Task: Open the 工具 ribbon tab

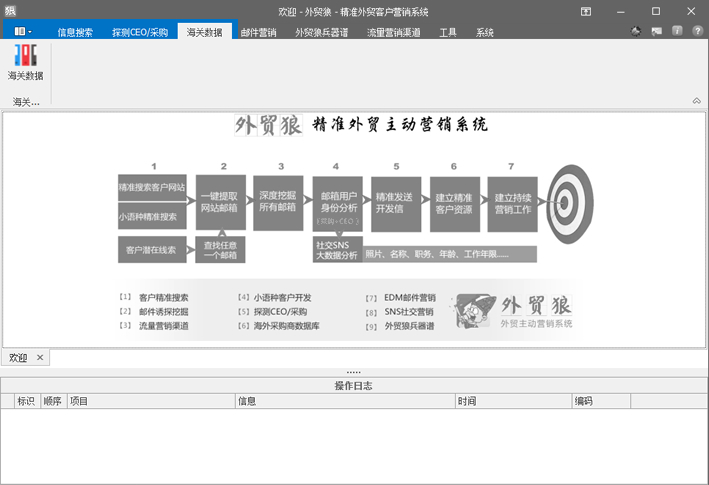Action: click(x=448, y=32)
